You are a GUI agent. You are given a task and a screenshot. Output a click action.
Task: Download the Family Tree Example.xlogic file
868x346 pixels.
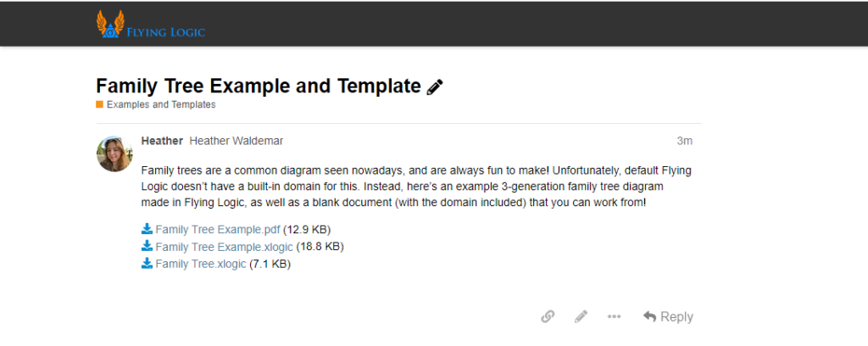(x=224, y=247)
